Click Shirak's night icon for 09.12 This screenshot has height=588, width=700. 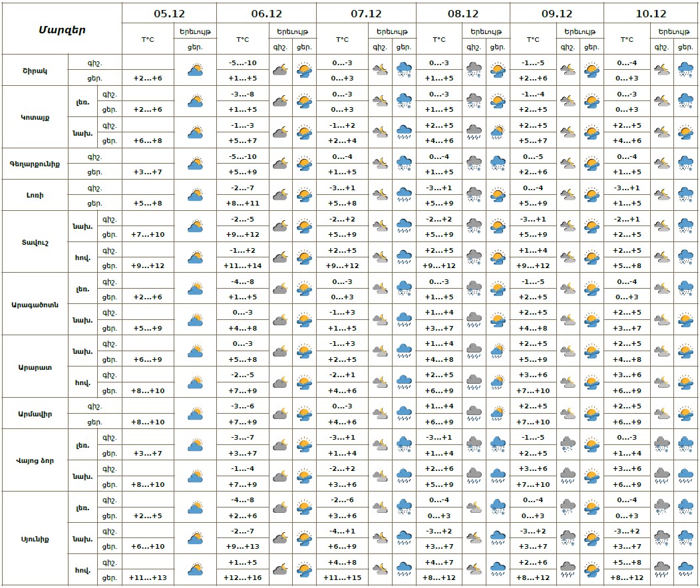(568, 70)
